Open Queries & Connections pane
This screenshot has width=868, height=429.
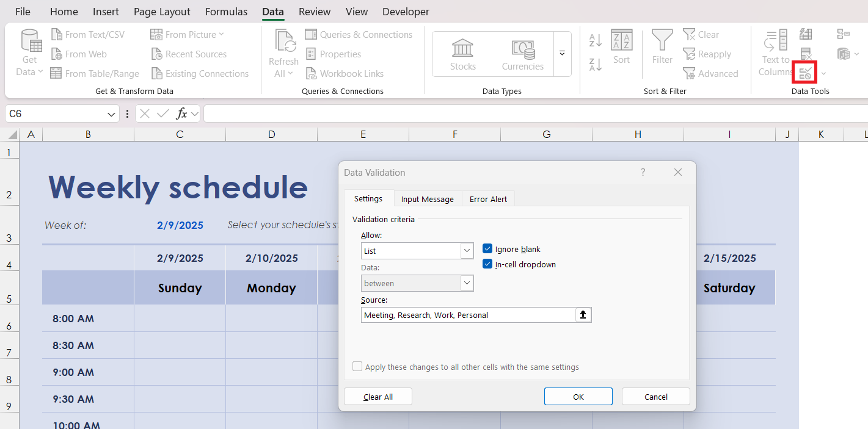[359, 35]
